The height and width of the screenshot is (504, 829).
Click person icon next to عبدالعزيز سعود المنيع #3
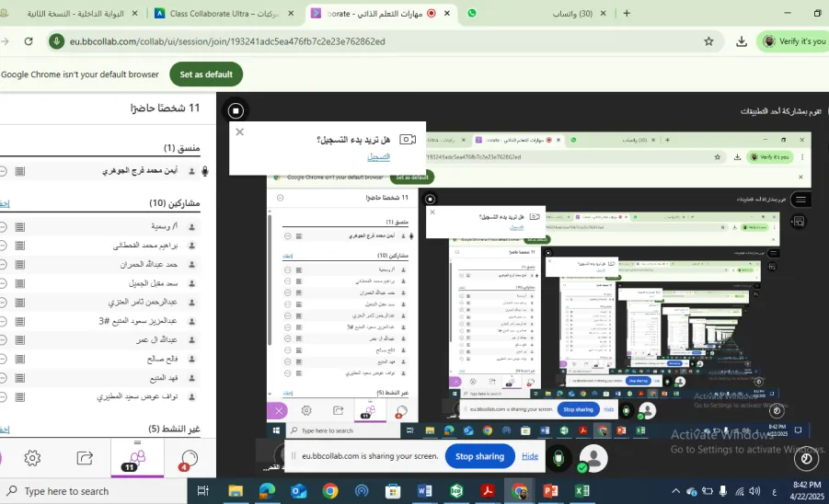(x=192, y=321)
